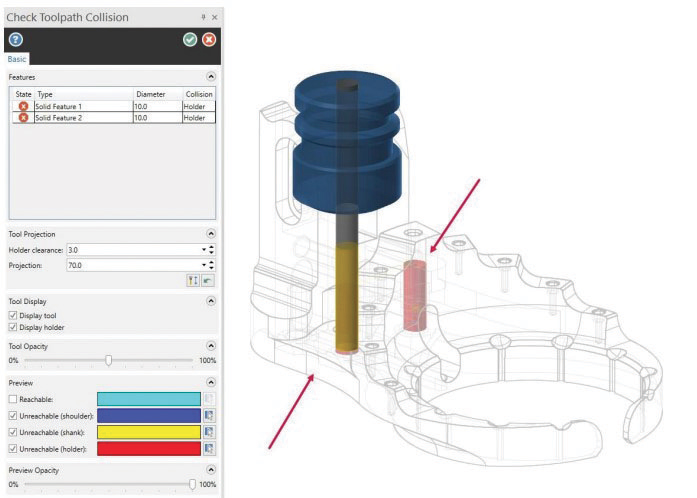Viewport: 697px width, 498px height.
Task: Click the select icon beside Unreachable (shank)
Action: 209,432
